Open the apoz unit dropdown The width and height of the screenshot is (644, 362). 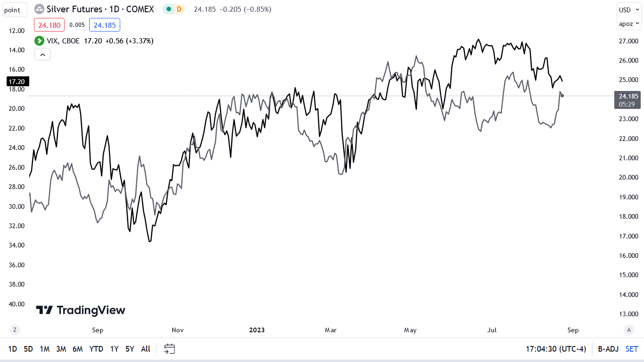[x=629, y=23]
